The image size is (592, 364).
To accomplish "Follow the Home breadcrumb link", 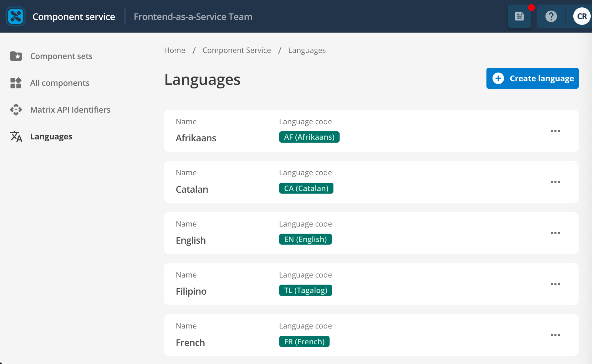I will 175,50.
